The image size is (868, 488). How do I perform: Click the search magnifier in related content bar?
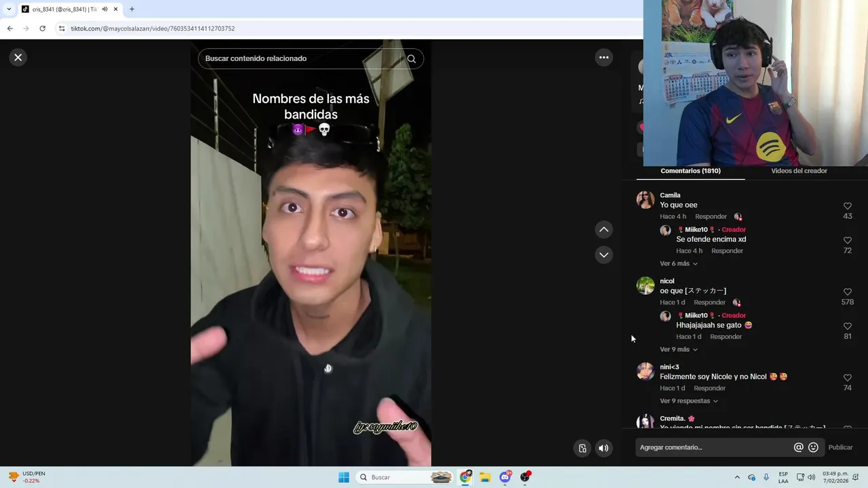pyautogui.click(x=411, y=58)
